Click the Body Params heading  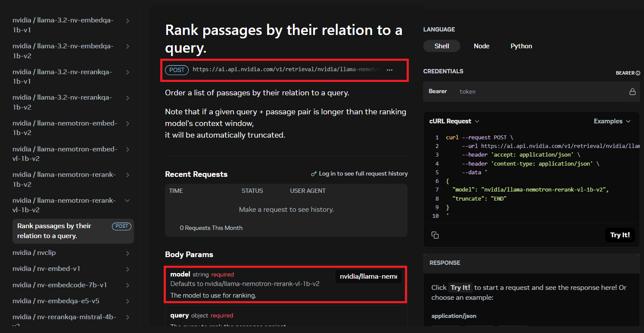189,254
